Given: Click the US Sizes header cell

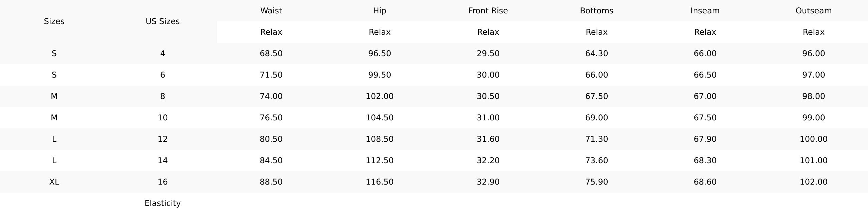Looking at the screenshot, I should tap(162, 21).
